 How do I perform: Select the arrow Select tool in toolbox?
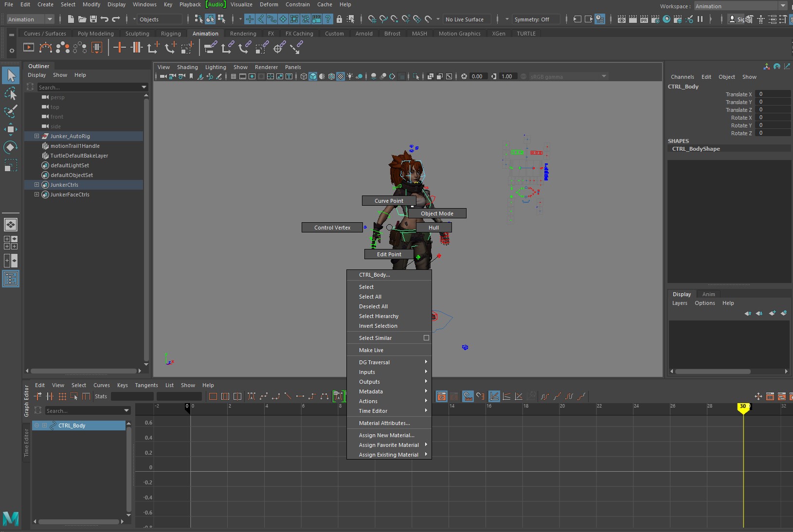click(11, 75)
